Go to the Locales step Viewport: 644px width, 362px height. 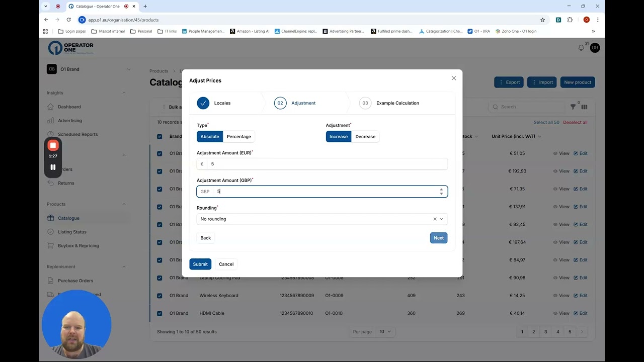pyautogui.click(x=214, y=103)
